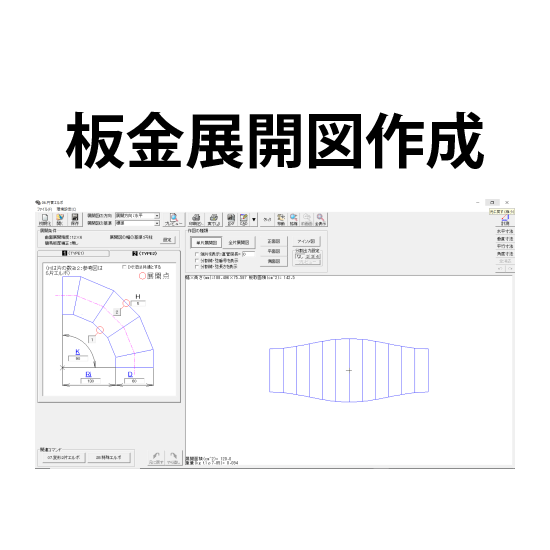This screenshot has height=550, width=550.
Task: Switch to the TYPE2 tab
Action: [145, 253]
